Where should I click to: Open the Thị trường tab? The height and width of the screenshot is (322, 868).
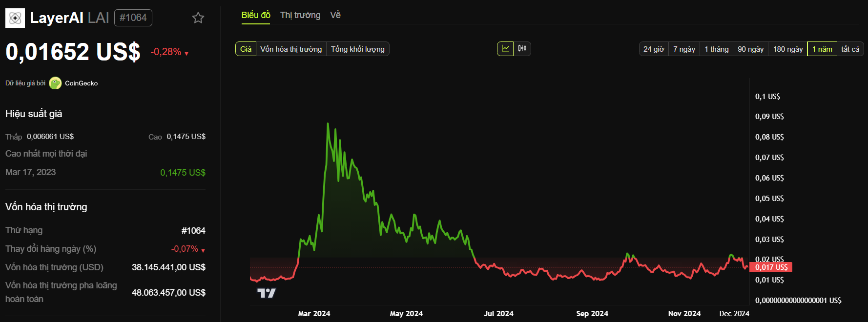(300, 15)
